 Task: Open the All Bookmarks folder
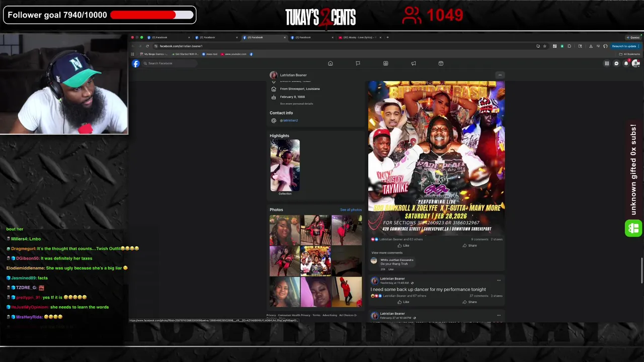(630, 54)
